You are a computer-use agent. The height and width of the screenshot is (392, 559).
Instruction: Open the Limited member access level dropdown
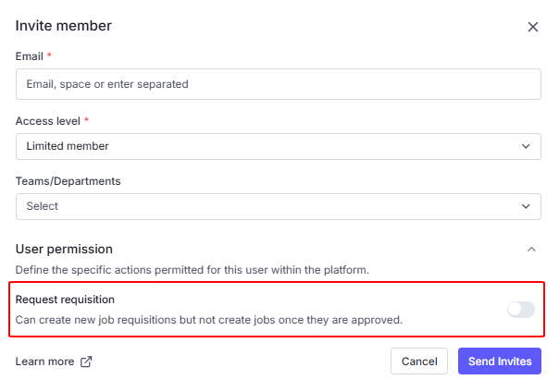coord(268,146)
